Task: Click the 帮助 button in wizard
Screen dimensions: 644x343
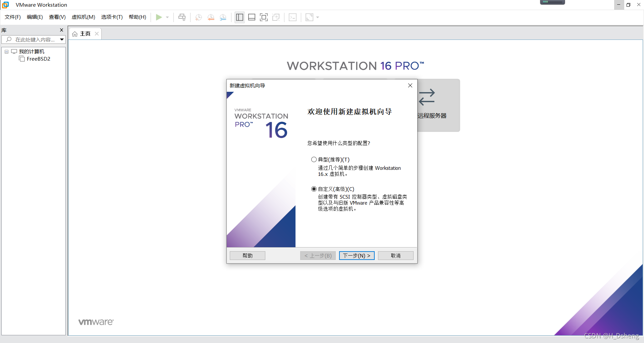Action: (x=248, y=256)
